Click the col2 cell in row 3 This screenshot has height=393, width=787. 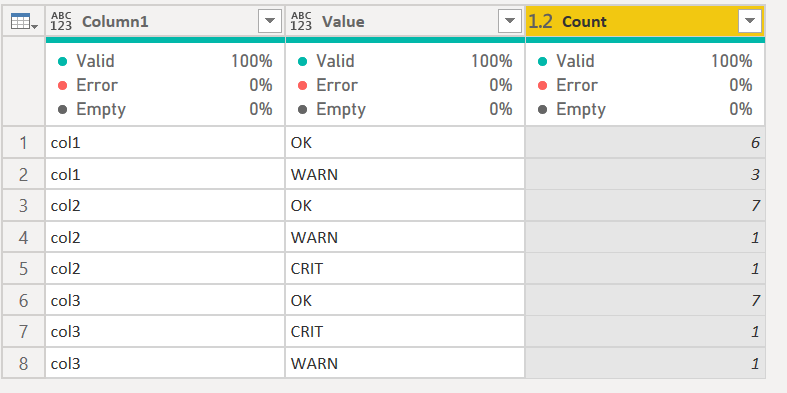[x=165, y=206]
